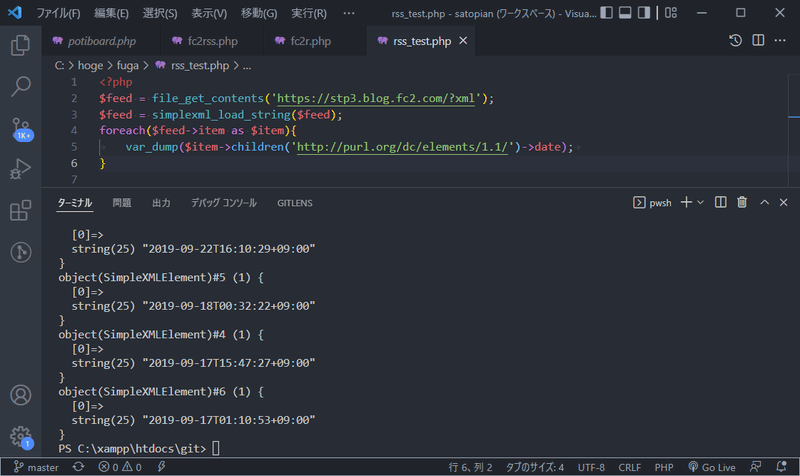
Task: Open fc2.com XML URL link in code
Action: click(x=376, y=98)
